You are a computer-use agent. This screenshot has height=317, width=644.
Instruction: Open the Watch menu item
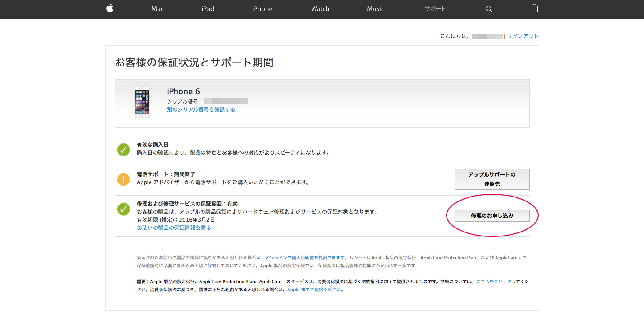pyautogui.click(x=320, y=9)
